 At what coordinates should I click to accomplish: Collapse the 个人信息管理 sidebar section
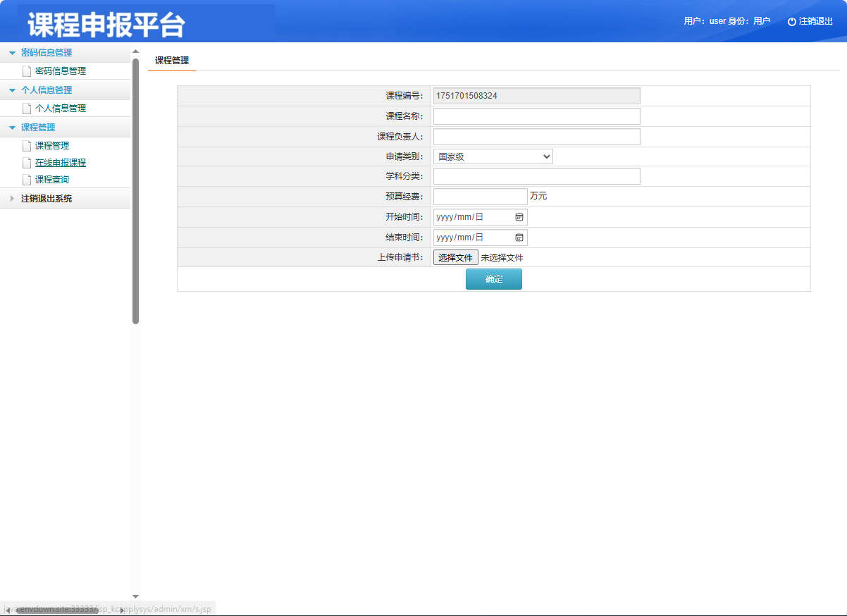(x=12, y=90)
